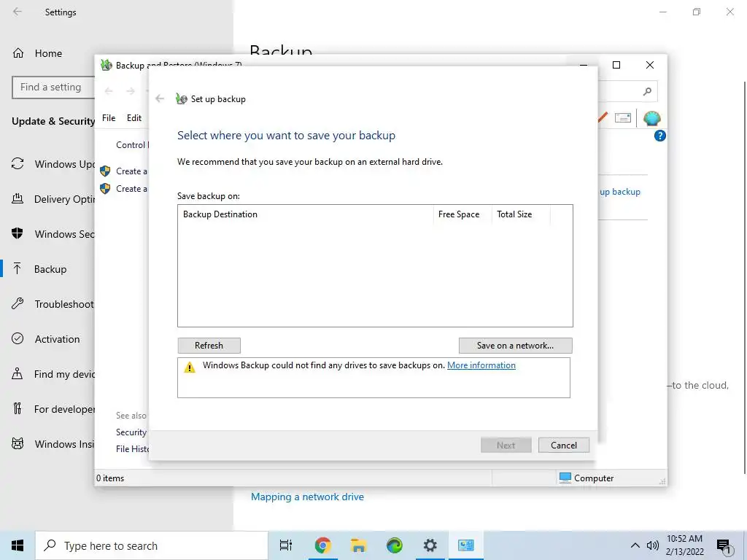Open Windows Security in Settings sidebar

(53, 234)
